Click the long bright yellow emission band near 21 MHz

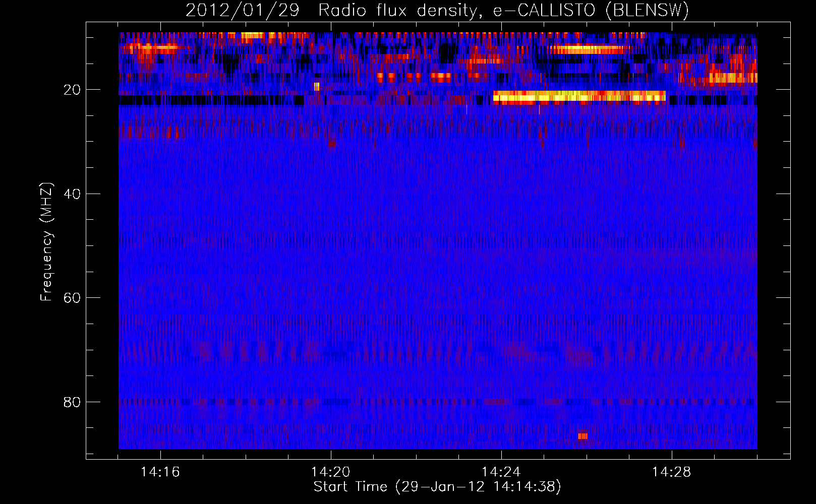(x=579, y=97)
